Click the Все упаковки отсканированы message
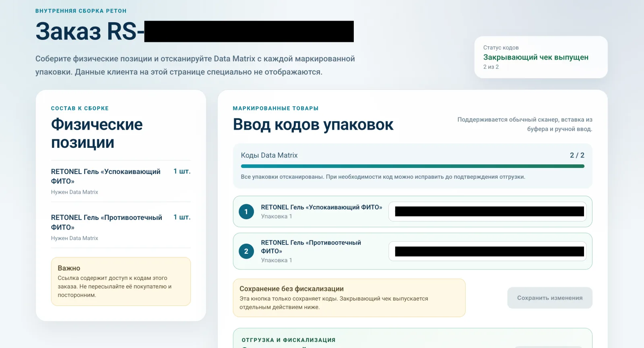Screen dimensions: 644x348 click(x=383, y=177)
